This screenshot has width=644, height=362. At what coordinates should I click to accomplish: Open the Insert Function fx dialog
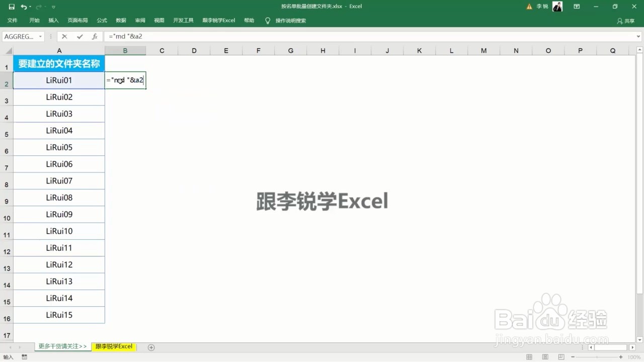[95, 37]
